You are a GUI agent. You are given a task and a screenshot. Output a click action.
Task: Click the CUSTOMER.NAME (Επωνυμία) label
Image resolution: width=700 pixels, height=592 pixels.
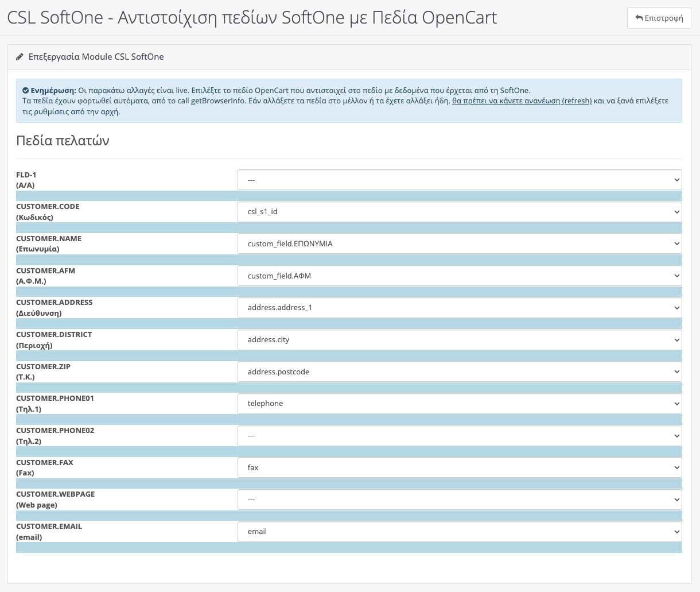tap(49, 244)
